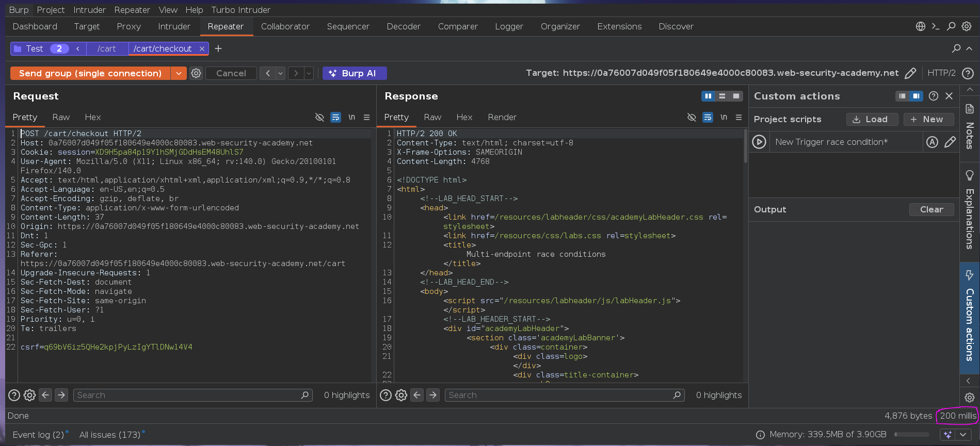Clear the custom actions output
Viewport: 980px width, 446px height.
tap(931, 209)
